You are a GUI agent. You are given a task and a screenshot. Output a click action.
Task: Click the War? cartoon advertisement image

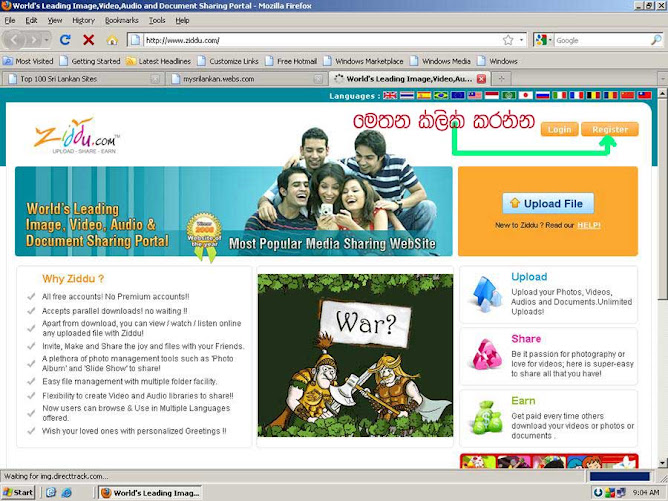pos(355,355)
